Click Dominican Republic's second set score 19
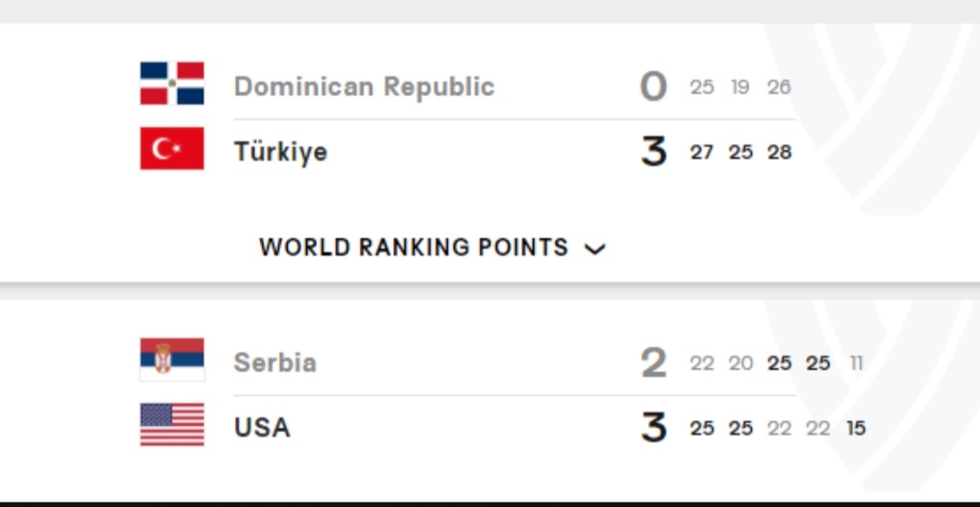980x507 pixels. coord(740,87)
